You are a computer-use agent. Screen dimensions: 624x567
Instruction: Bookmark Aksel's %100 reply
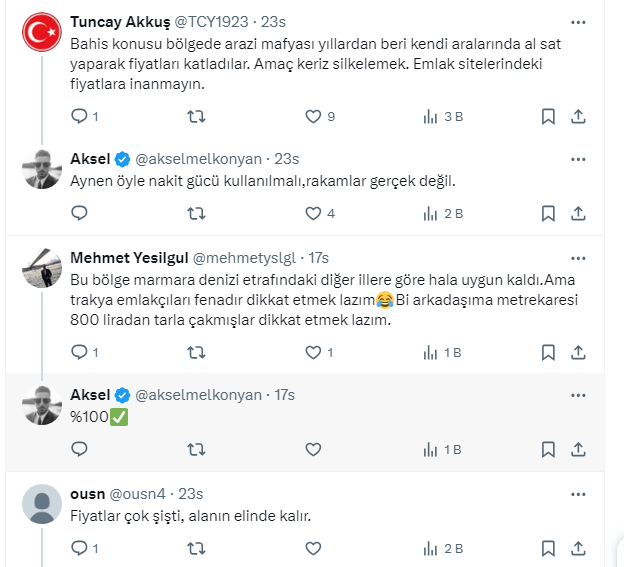coord(548,448)
